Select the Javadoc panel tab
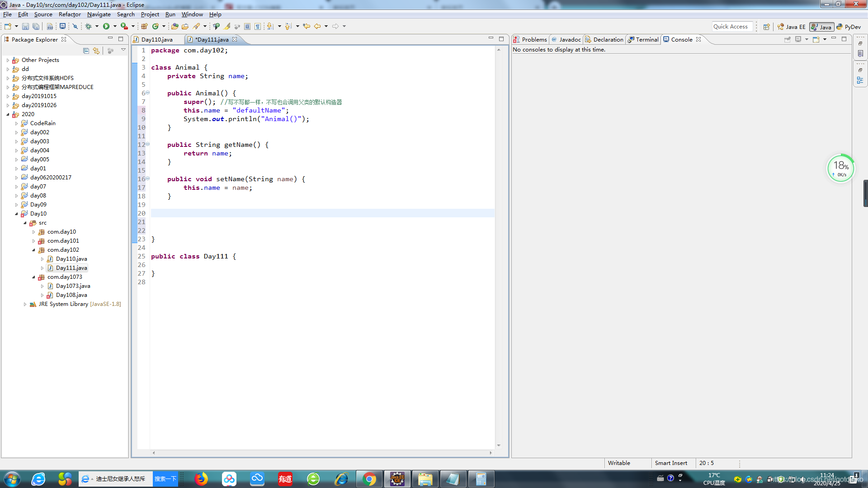 (567, 39)
